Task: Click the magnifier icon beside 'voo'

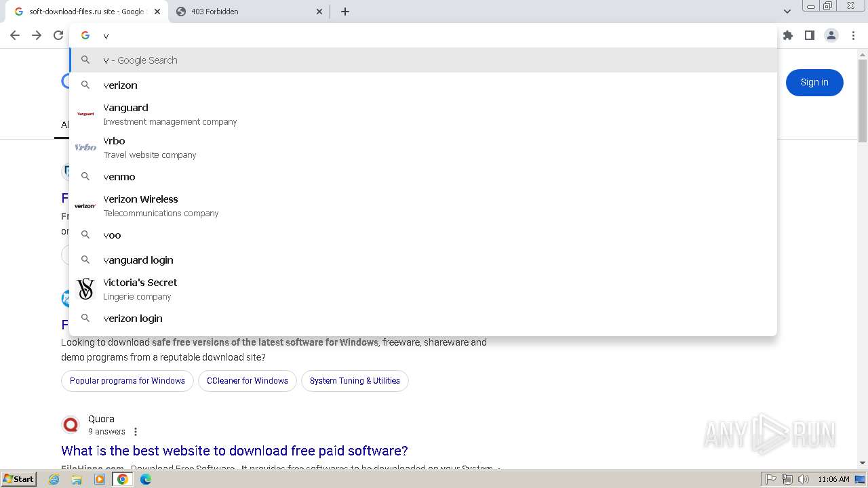Action: click(85, 235)
